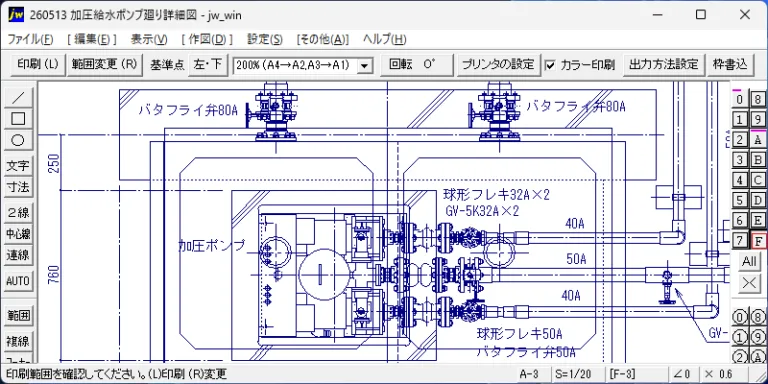Viewport: 768px width, 384px height.
Task: Toggle layer C button
Action: pos(758,180)
